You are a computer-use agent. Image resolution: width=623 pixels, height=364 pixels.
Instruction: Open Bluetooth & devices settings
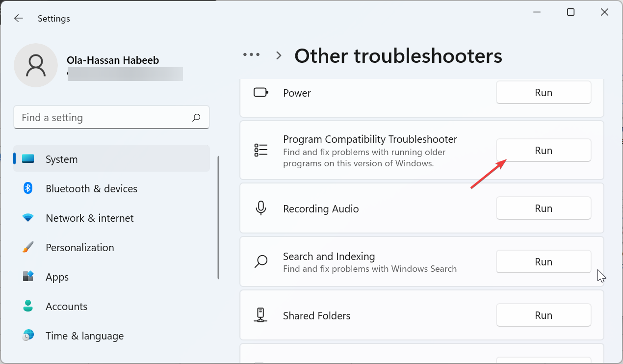tap(111, 188)
